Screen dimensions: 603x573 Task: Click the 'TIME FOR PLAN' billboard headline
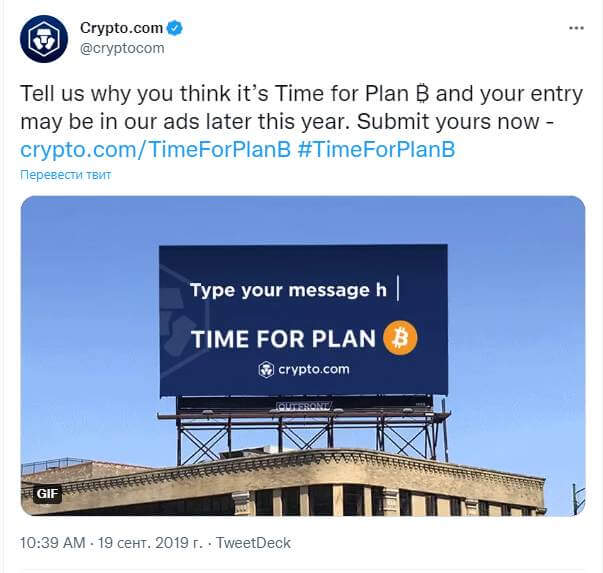[283, 339]
